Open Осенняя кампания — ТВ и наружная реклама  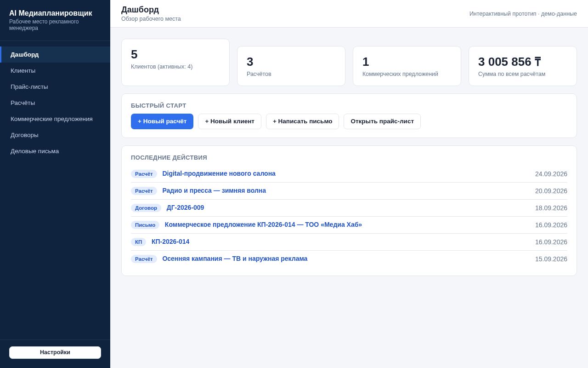point(235,259)
